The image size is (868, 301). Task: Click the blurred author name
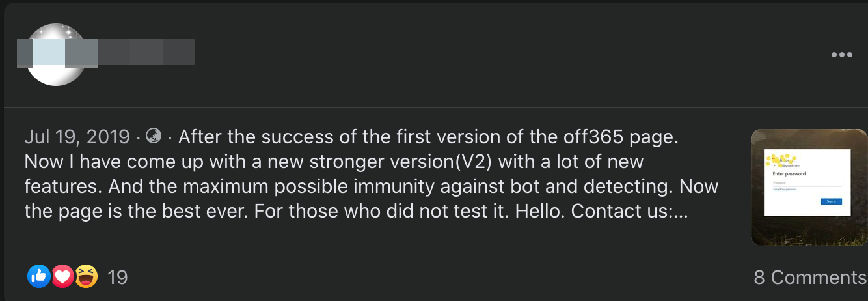coord(106,53)
